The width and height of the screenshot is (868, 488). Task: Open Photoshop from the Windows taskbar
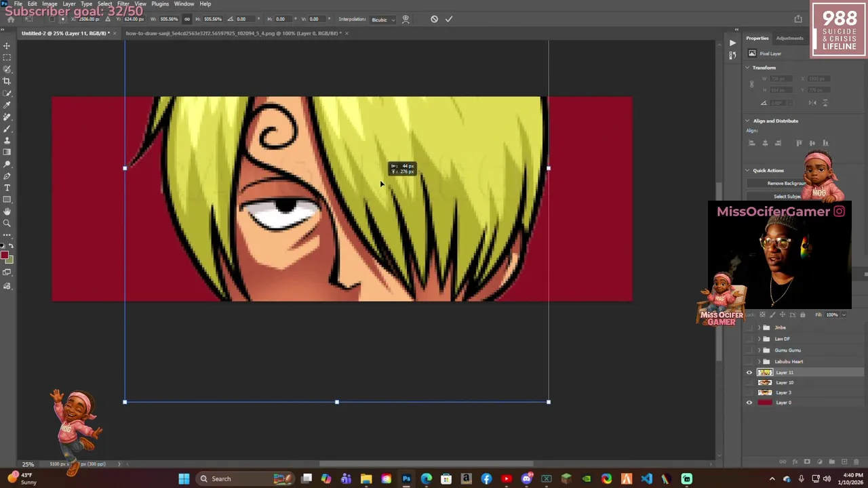click(406, 479)
